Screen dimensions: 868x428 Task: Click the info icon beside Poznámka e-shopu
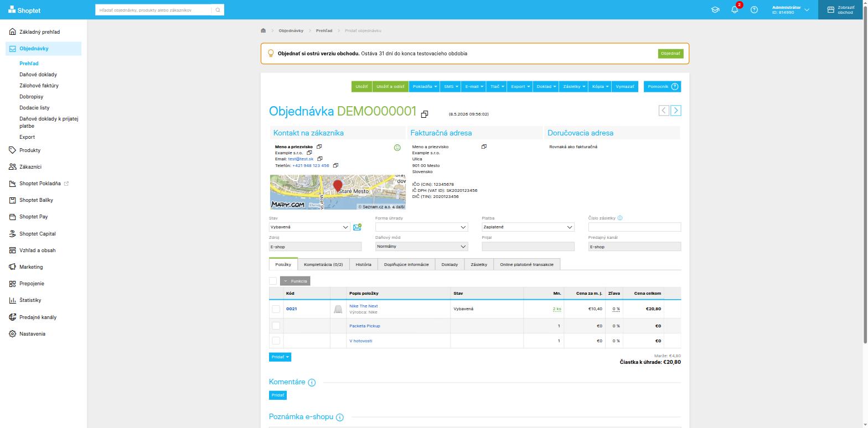[340, 417]
